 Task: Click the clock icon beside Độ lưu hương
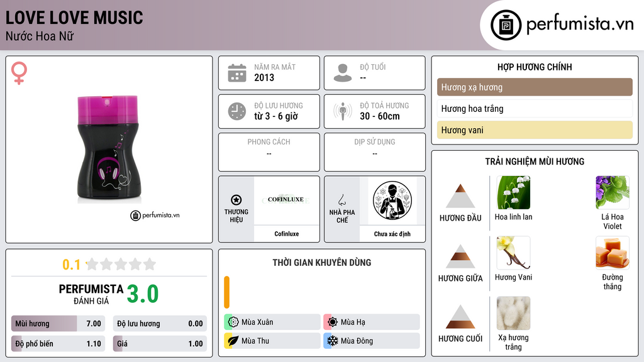click(x=237, y=111)
